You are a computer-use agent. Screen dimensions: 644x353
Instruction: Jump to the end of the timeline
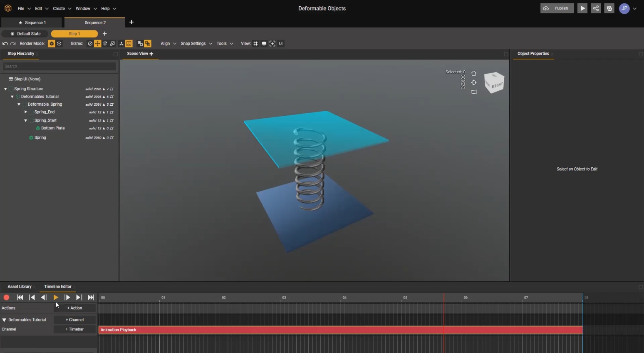91,297
